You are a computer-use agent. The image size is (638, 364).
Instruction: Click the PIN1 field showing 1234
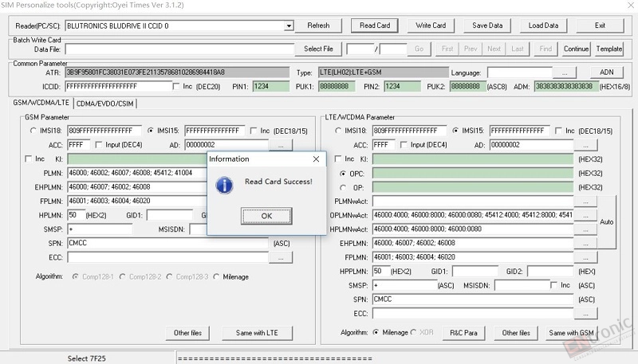click(x=270, y=87)
